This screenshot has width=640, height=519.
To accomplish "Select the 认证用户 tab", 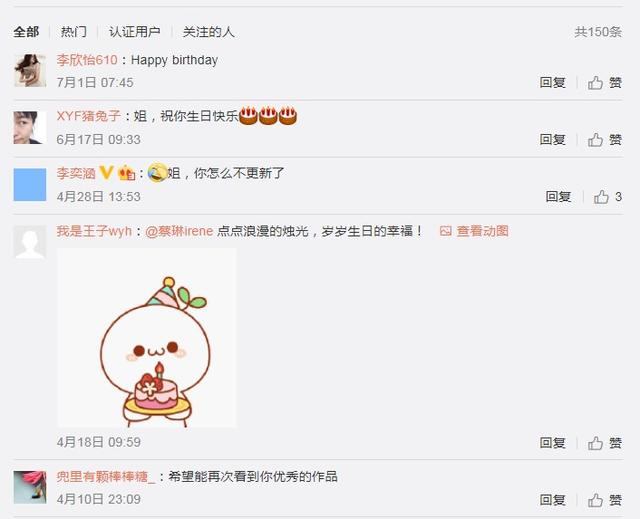I will point(134,32).
